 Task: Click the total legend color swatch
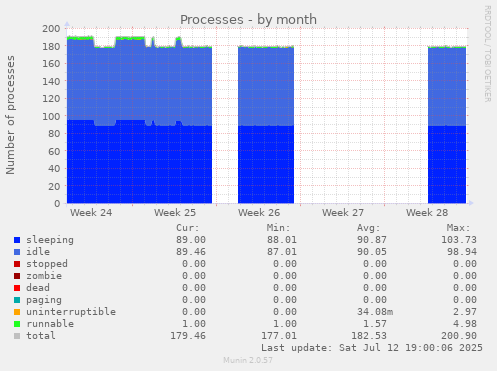point(17,336)
